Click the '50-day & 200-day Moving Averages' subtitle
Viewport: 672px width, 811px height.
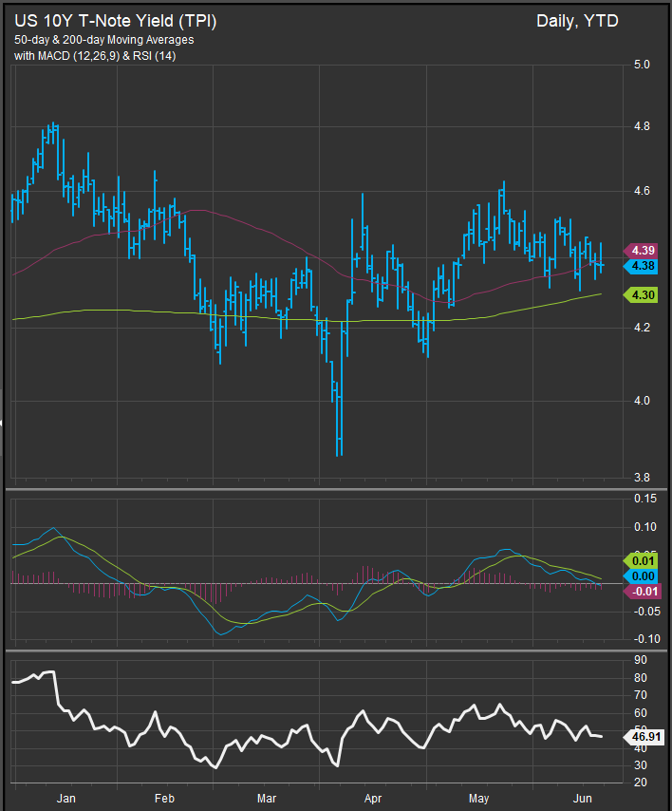103,40
